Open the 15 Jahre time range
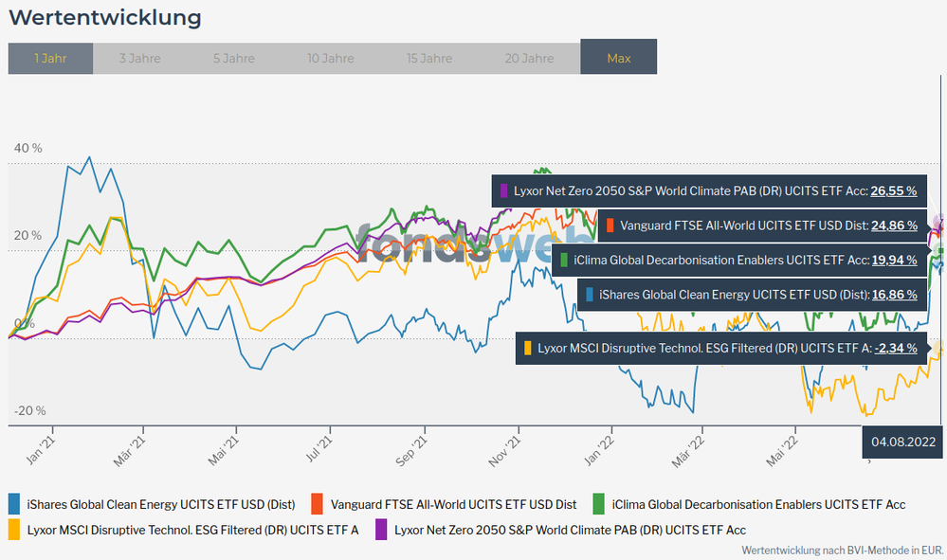Screen dimensions: 947x560 (429, 58)
